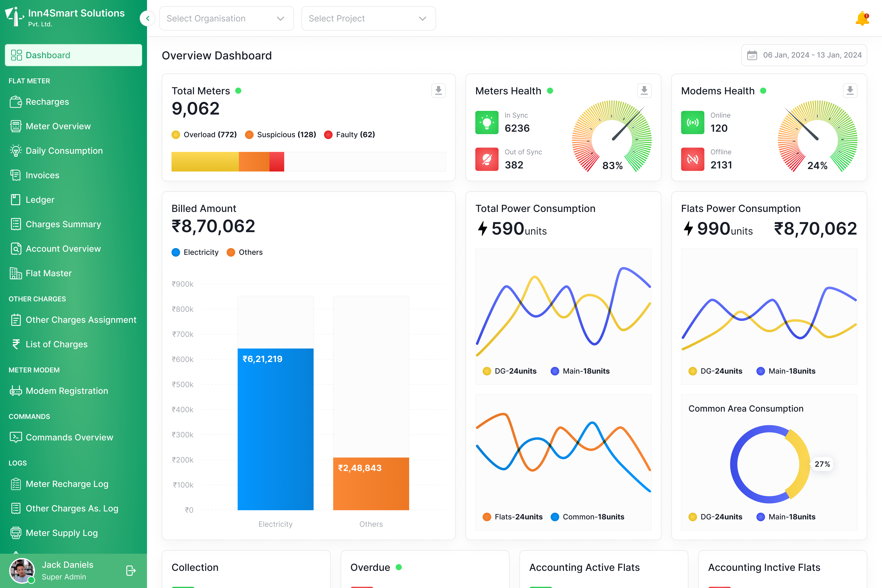Click the Account Overview icon

(16, 249)
